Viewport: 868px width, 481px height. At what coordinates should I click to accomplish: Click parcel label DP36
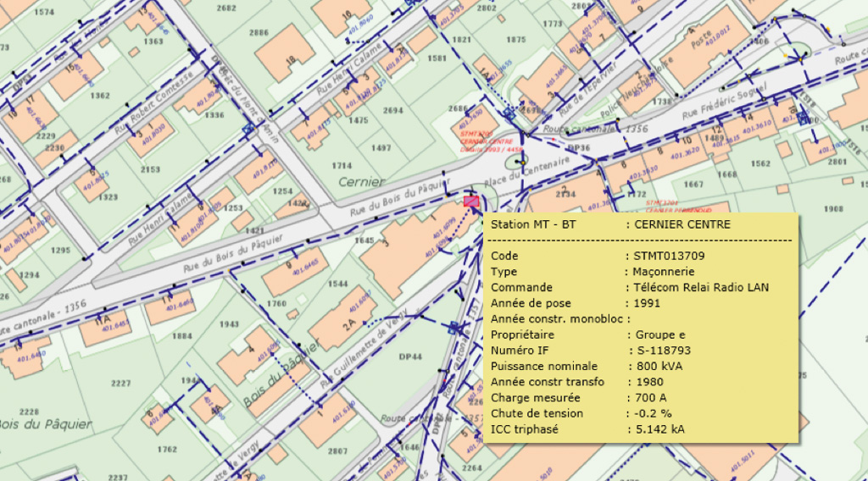point(578,147)
